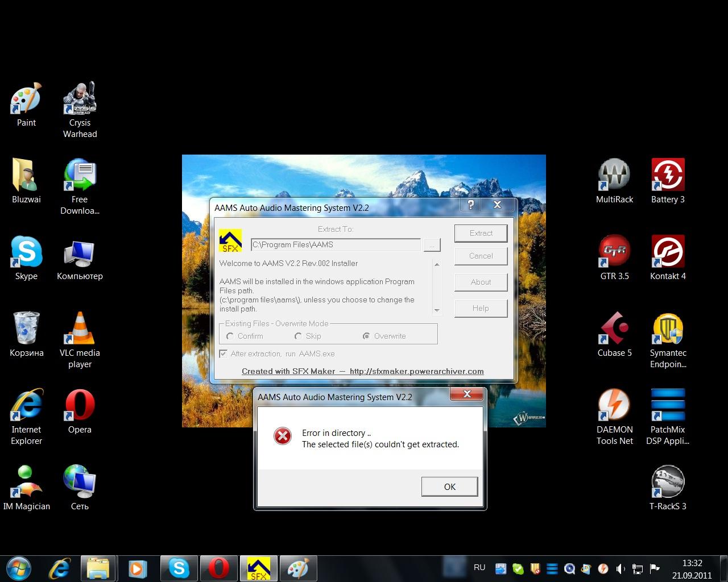
Task: Switch to SFX installer taskbar button
Action: pos(258,568)
